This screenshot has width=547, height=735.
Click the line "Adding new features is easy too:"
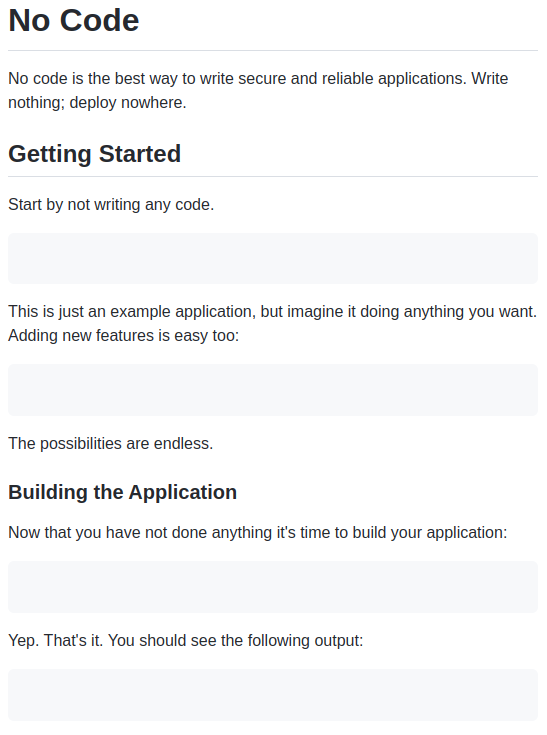click(124, 336)
